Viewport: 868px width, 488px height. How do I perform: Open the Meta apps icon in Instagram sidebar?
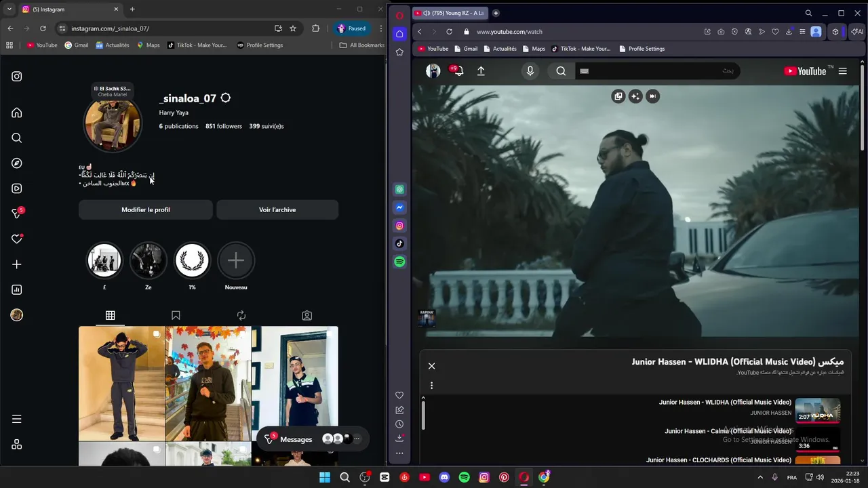click(x=17, y=445)
